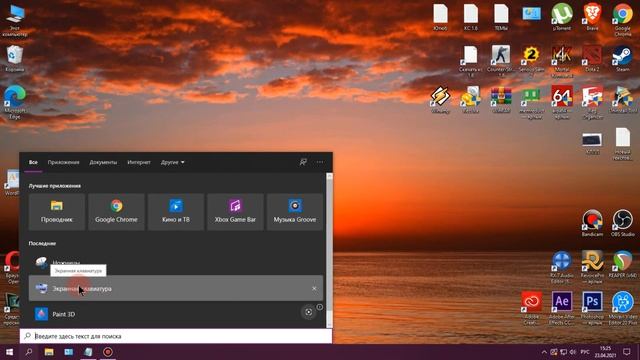
Task: Select the КС 1.6 text file icon
Action: pyautogui.click(x=471, y=16)
